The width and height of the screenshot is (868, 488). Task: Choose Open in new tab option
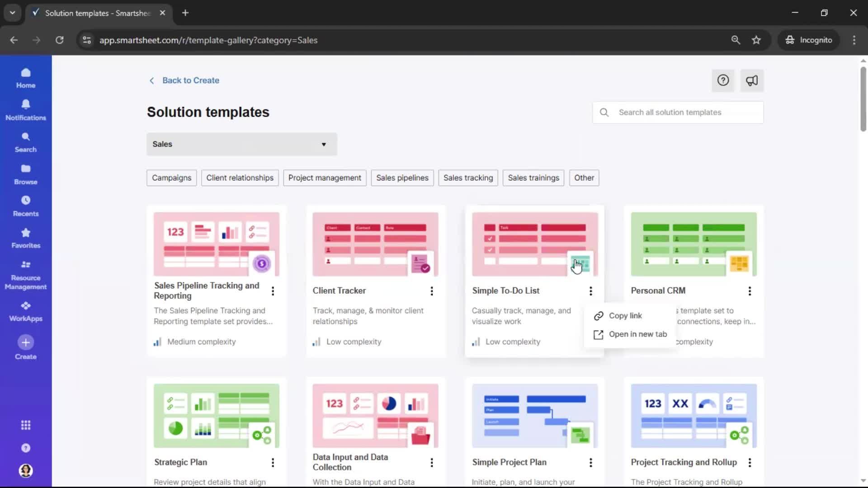(x=637, y=334)
